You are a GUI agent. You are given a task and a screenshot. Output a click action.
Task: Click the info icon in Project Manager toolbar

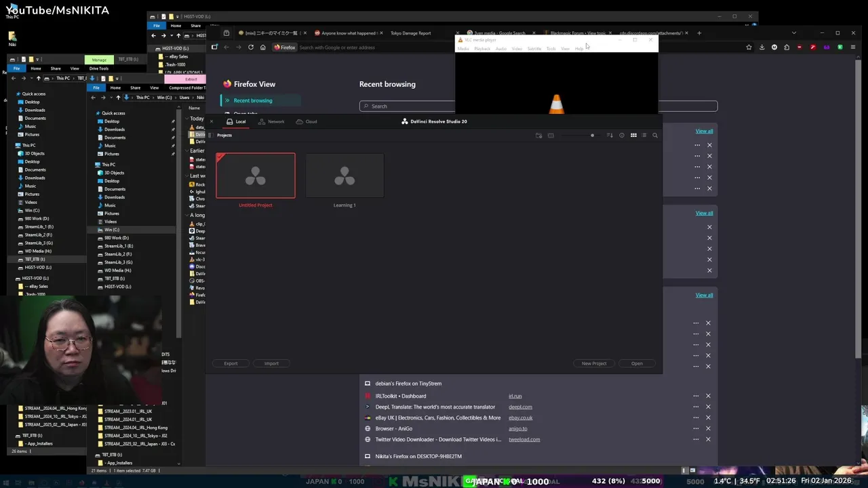[622, 136]
